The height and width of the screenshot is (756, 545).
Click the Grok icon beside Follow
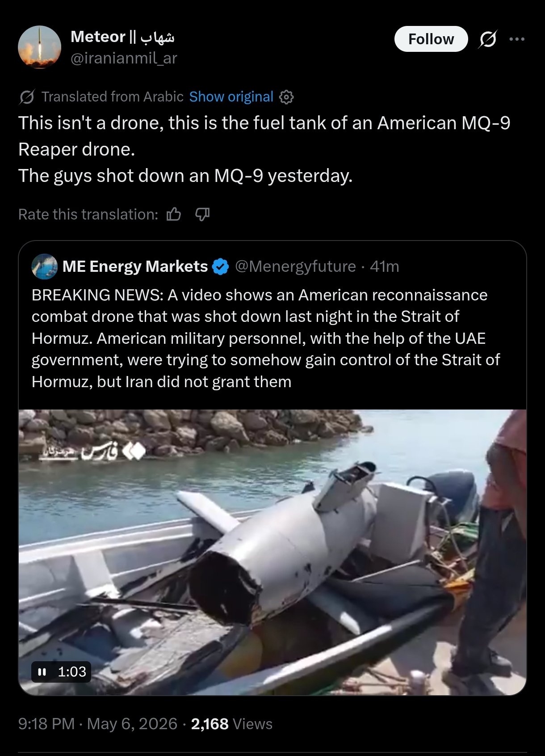[487, 39]
